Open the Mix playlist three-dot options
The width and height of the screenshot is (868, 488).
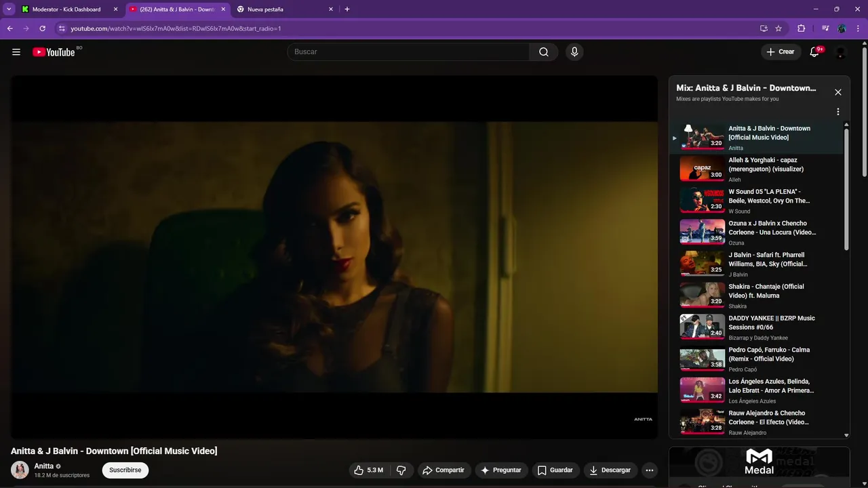(838, 112)
